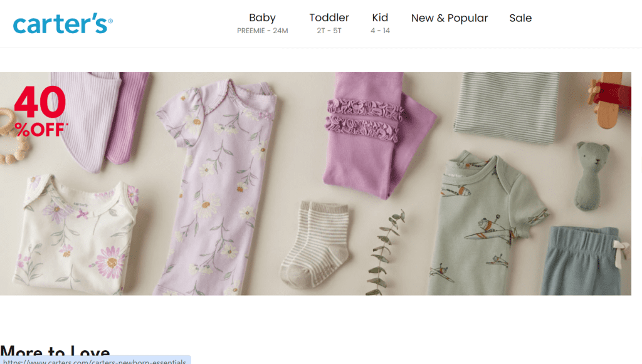Click the PREEMIE - 24M size label
The height and width of the screenshot is (364, 642).
point(262,31)
